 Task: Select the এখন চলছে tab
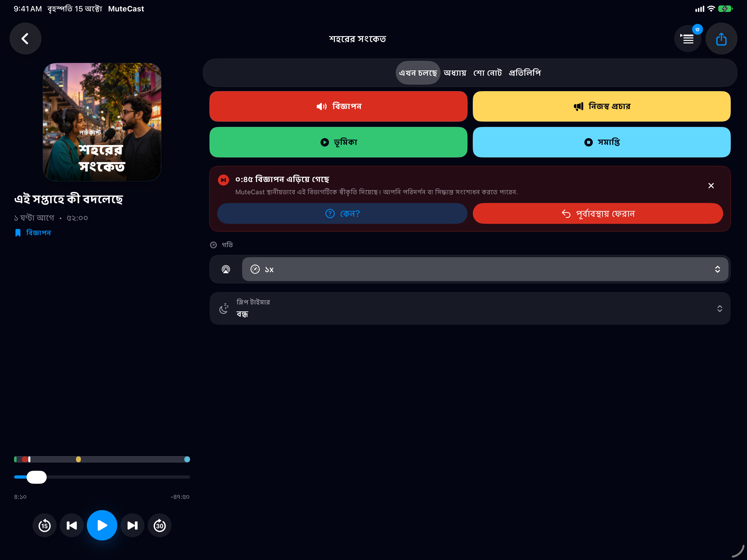click(418, 72)
